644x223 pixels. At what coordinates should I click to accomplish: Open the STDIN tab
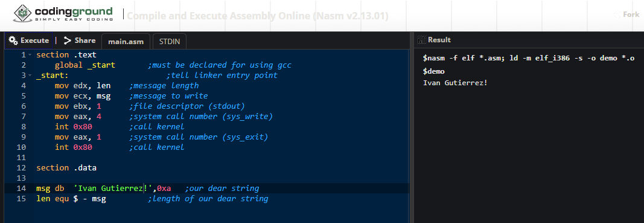tap(169, 41)
